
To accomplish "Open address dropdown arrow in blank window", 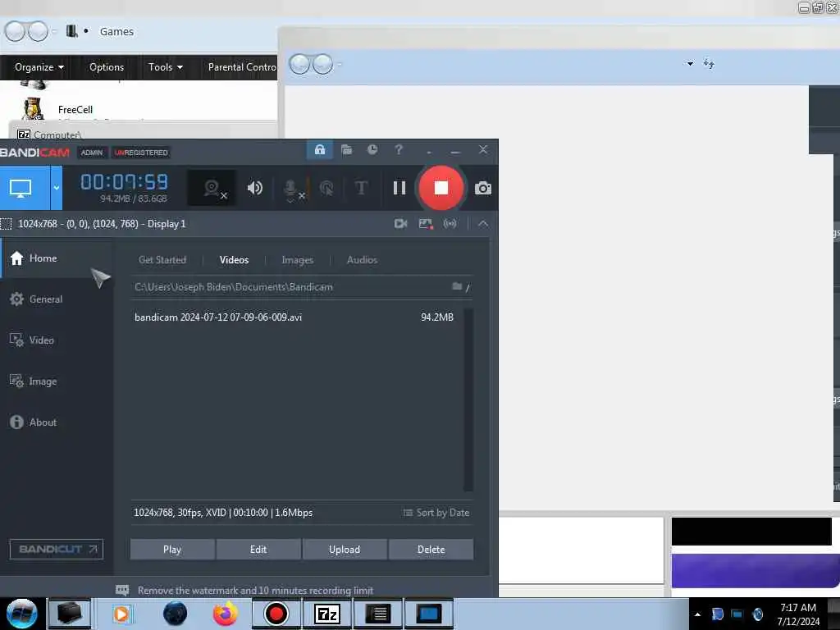I will (x=689, y=64).
